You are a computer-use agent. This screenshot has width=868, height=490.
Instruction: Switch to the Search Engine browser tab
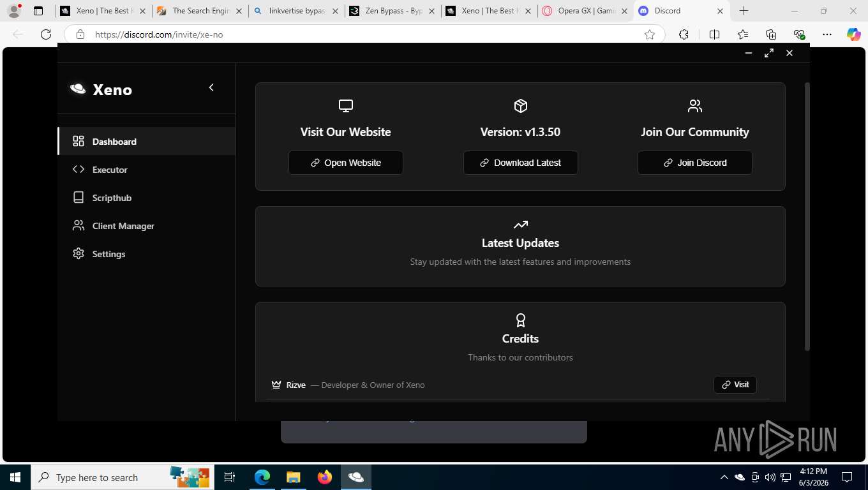200,11
